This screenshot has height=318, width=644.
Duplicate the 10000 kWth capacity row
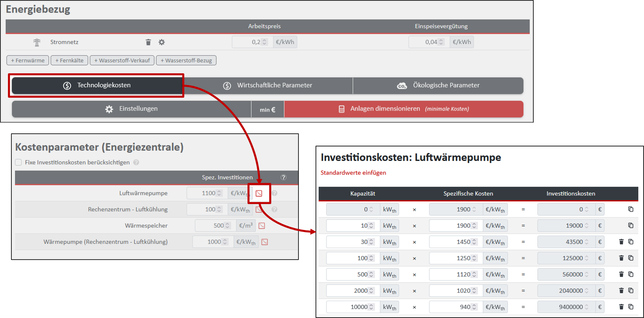(631, 307)
